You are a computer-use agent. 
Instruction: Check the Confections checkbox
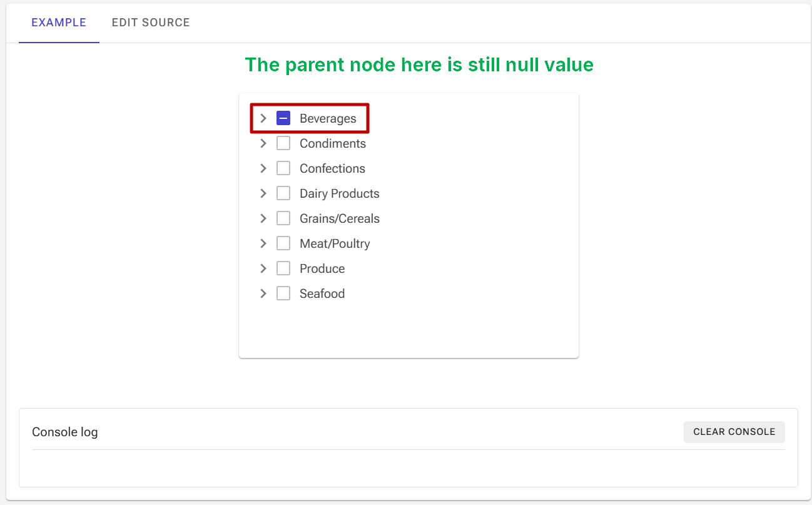(283, 168)
